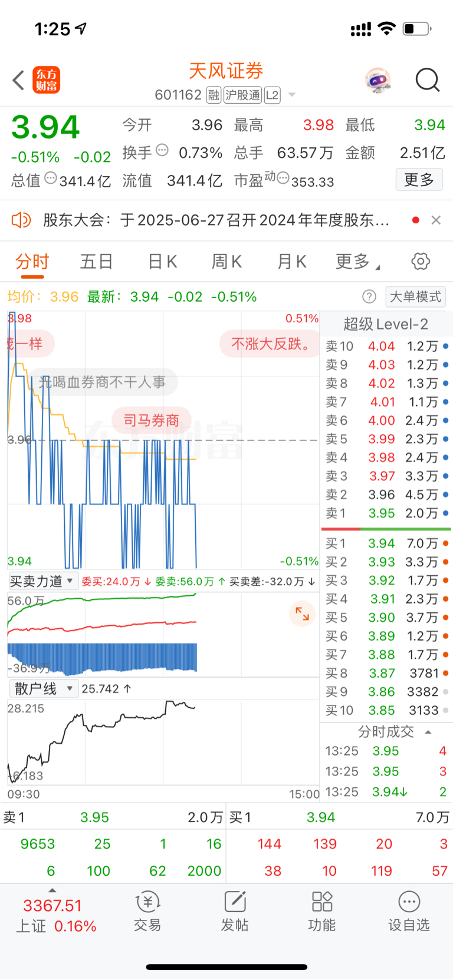Open the 发帖 post icon

[235, 911]
